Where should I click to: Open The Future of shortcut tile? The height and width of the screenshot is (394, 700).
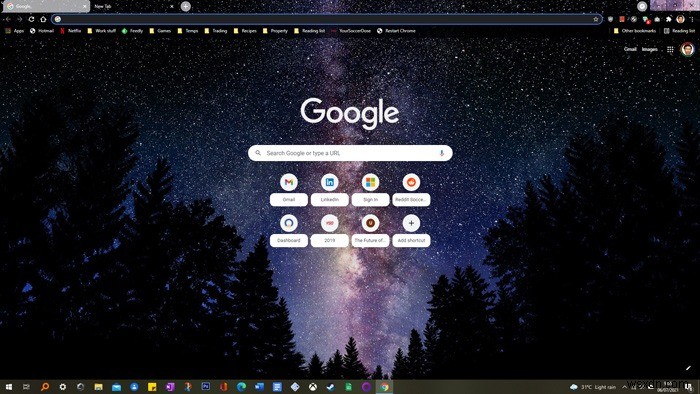pos(371,230)
